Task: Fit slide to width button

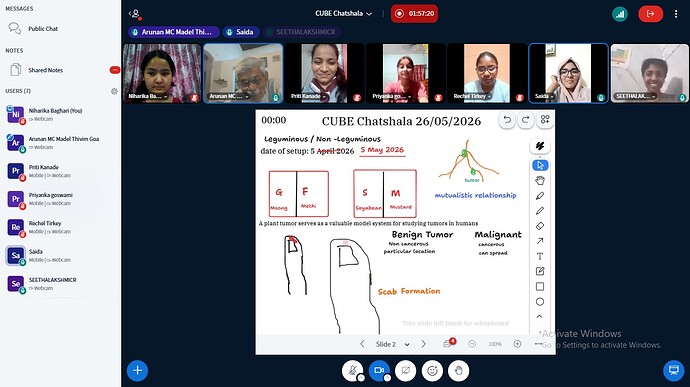Action: tap(539, 344)
